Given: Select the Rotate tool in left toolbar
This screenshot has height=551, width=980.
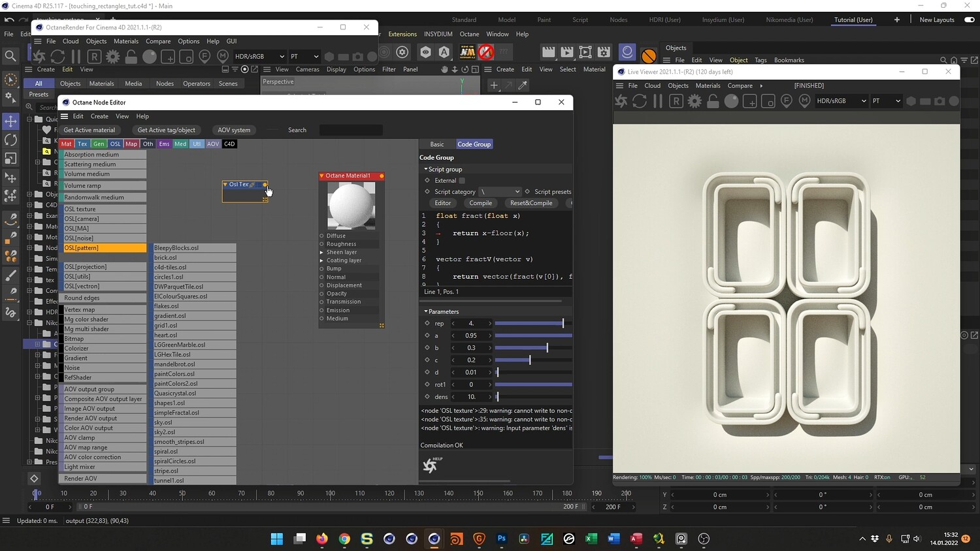Looking at the screenshot, I should (x=10, y=140).
